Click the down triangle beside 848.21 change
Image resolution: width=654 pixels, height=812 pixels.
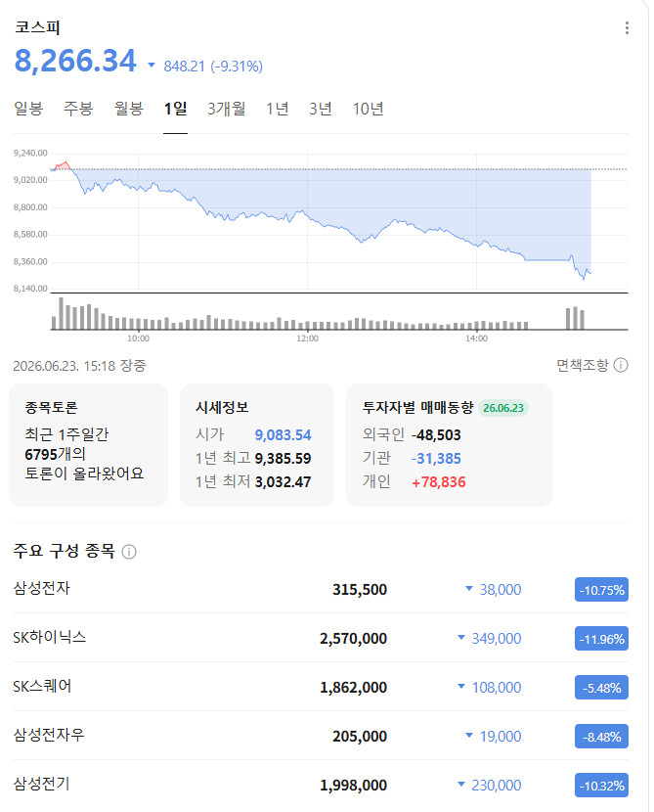pos(152,66)
